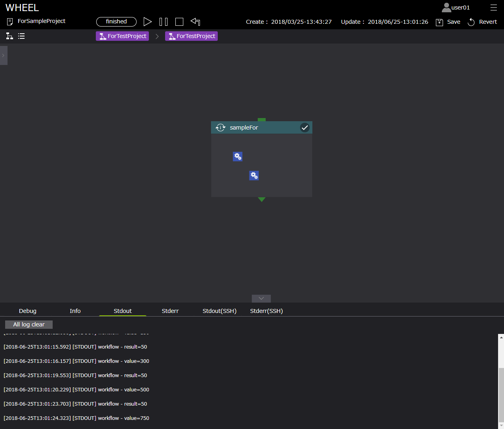Click the user01 account icon
Viewport: 504px width, 429px height.
(446, 8)
